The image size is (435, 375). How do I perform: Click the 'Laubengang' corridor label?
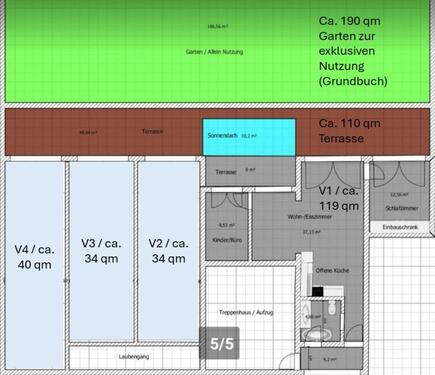(x=134, y=357)
